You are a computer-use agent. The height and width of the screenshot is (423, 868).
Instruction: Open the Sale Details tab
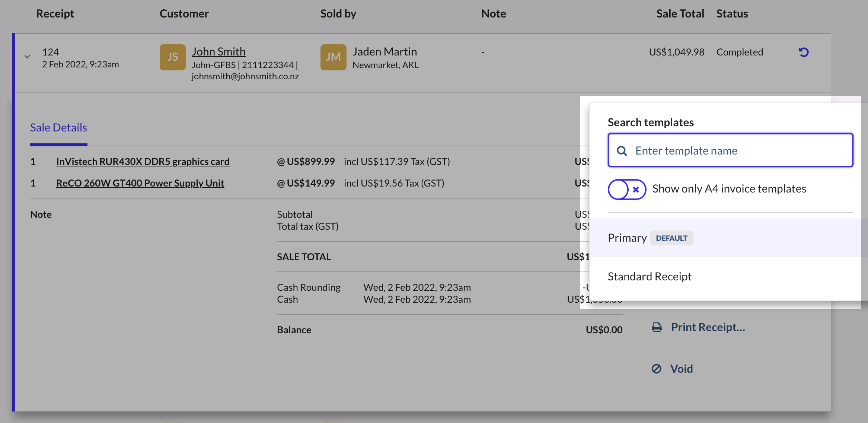[x=58, y=128]
